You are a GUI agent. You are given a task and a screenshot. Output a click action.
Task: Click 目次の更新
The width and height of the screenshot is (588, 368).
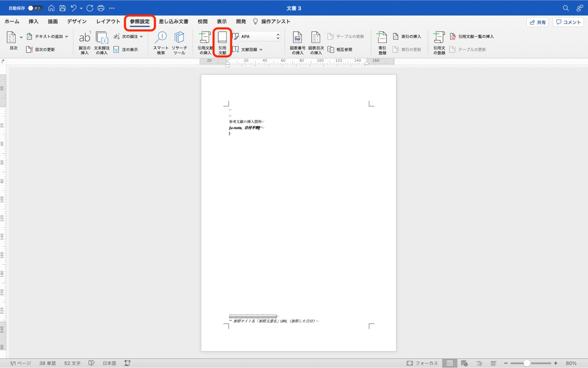point(41,49)
